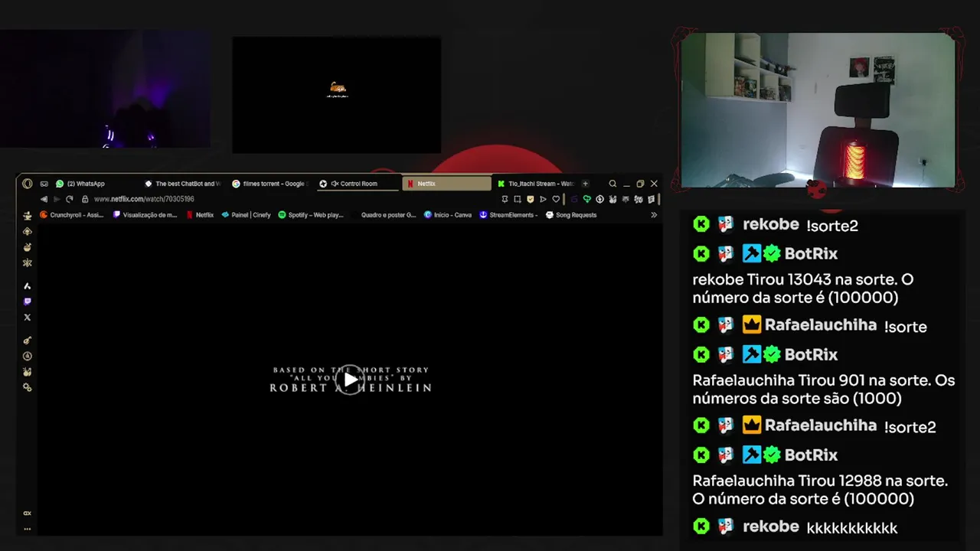This screenshot has height=551, width=980.
Task: Click the padlock site info icon
Action: [85, 199]
